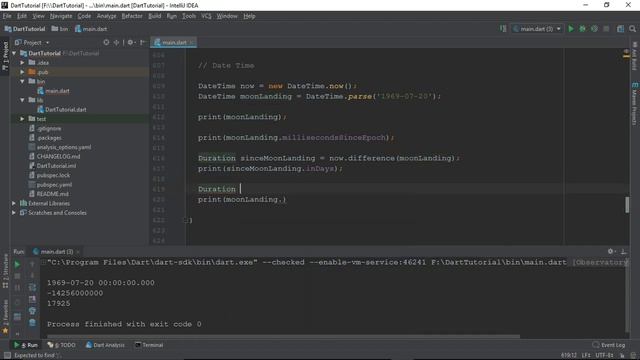Click the DartTutorial breadcrumb in navigation bar
The width and height of the screenshot is (640, 360).
pos(25,29)
